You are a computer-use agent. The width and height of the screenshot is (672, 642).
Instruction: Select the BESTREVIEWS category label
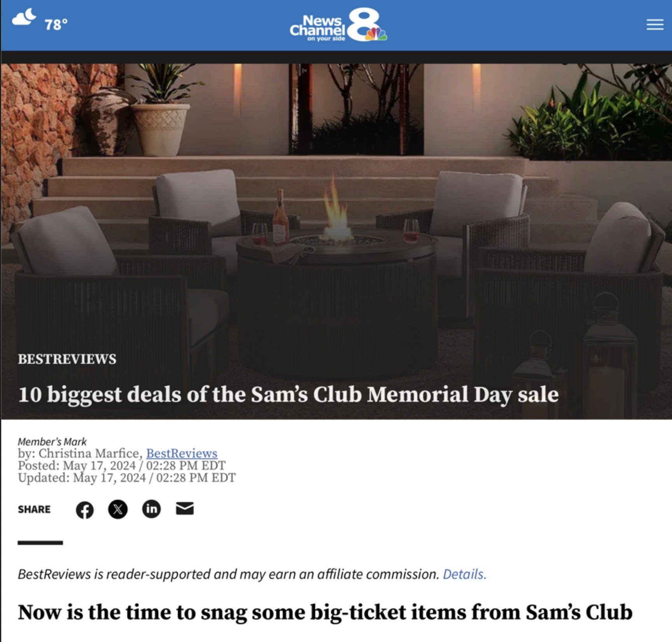point(67,359)
